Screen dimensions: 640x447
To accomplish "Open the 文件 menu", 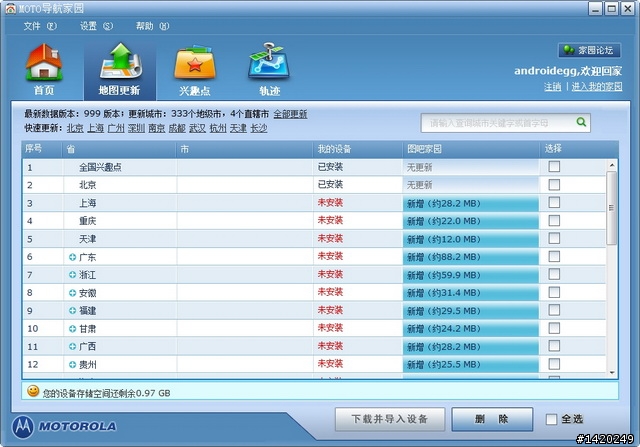I will pos(40,26).
